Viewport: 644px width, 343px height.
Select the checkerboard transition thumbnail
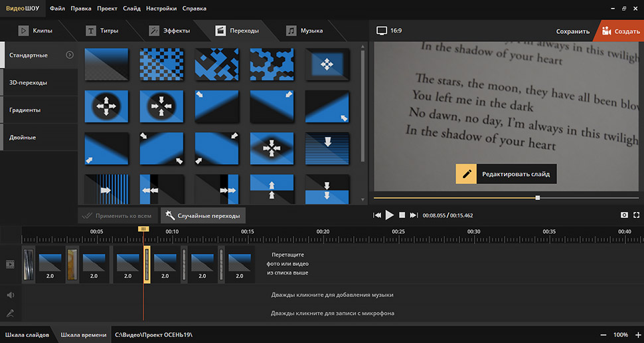pyautogui.click(x=161, y=64)
